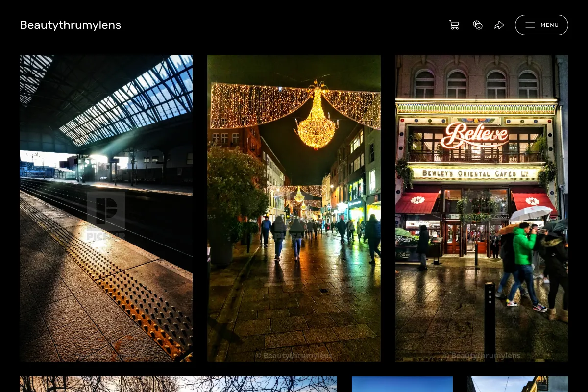
Task: Open the shopping cart
Action: [454, 25]
